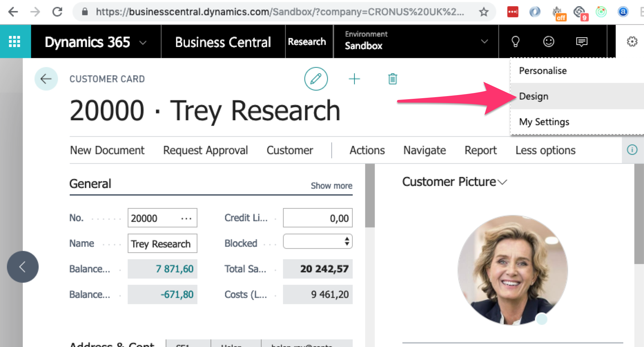644x347 pixels.
Task: Click the customer picture thumbnail
Action: pos(513,270)
